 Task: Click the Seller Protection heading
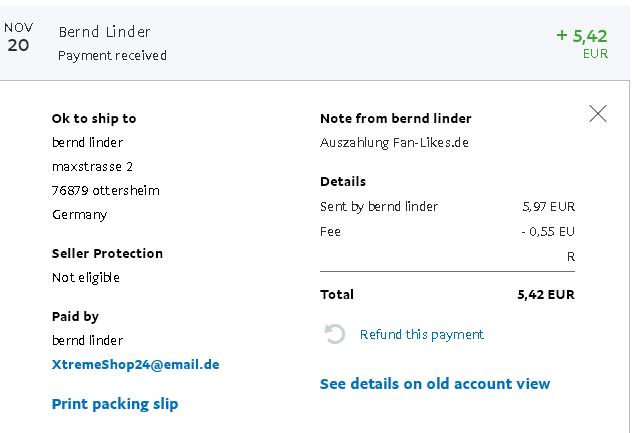pyautogui.click(x=107, y=253)
